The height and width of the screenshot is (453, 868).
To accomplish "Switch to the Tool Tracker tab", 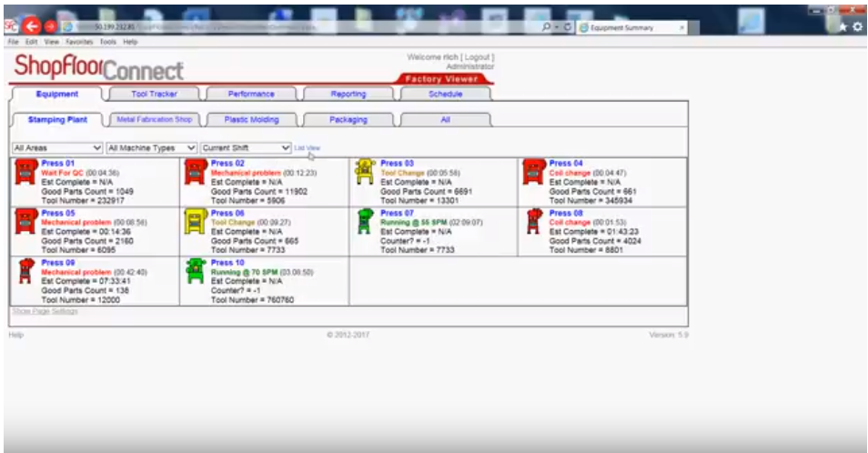I will [154, 94].
